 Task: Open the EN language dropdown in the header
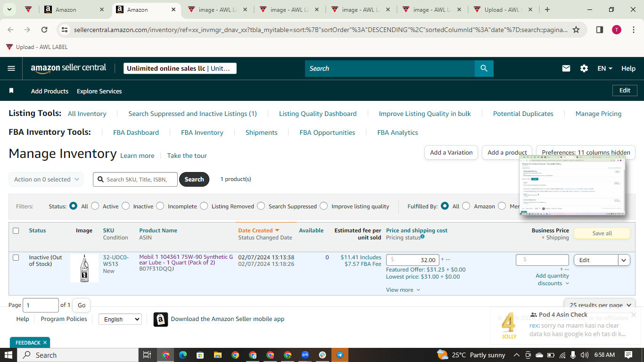[x=605, y=68]
